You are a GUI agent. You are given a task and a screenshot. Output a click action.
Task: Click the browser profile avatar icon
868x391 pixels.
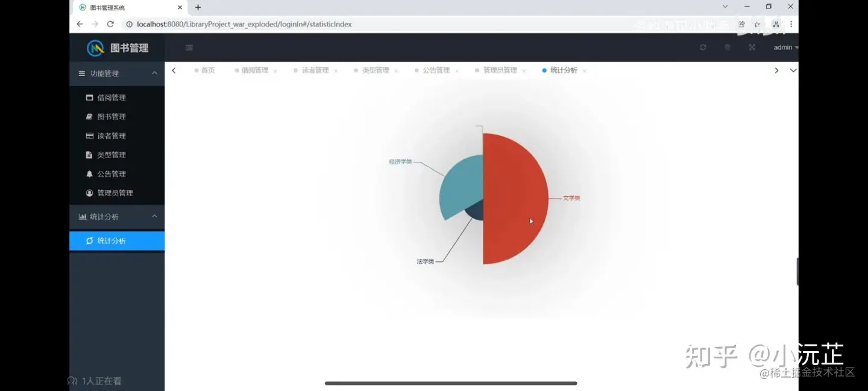(776, 24)
